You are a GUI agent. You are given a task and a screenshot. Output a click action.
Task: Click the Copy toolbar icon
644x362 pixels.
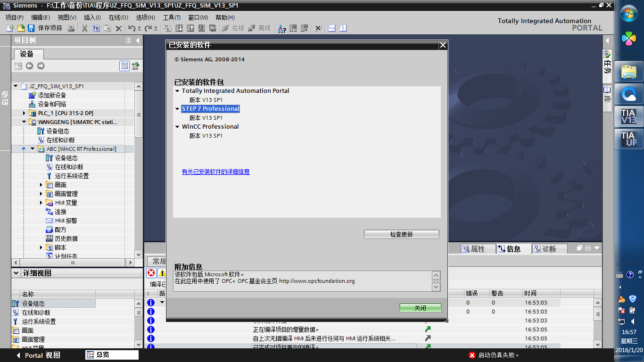pyautogui.click(x=96, y=28)
